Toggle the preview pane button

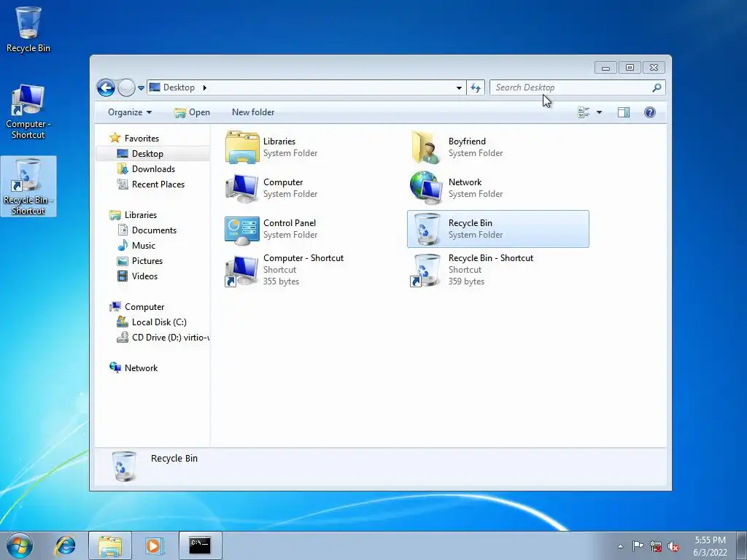(x=624, y=112)
